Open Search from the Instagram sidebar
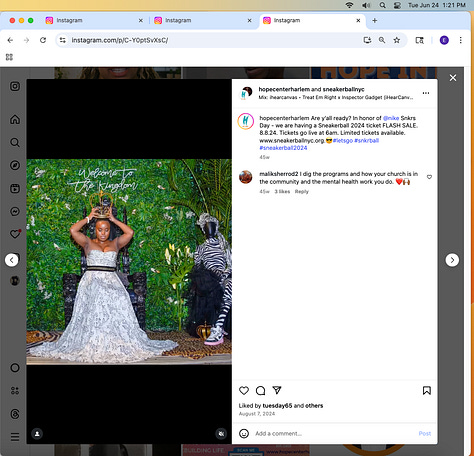Viewport: 474px width, 456px height. point(15,143)
